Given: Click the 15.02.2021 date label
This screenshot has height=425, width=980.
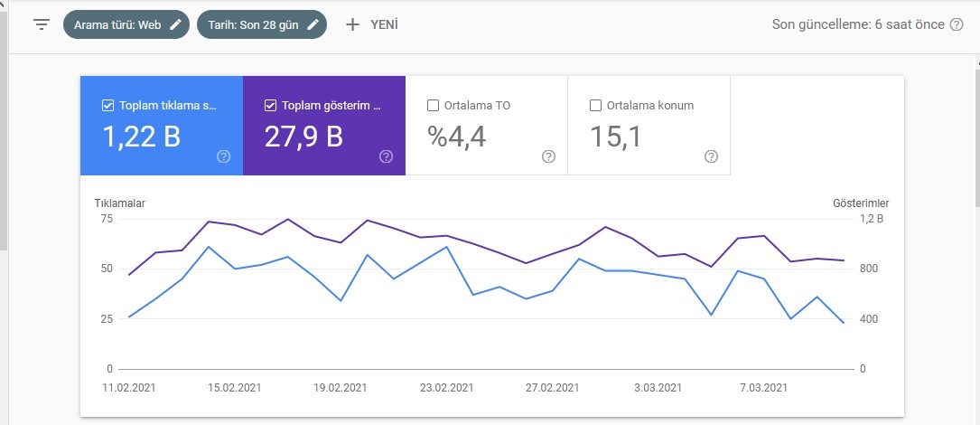Looking at the screenshot, I should (x=234, y=387).
